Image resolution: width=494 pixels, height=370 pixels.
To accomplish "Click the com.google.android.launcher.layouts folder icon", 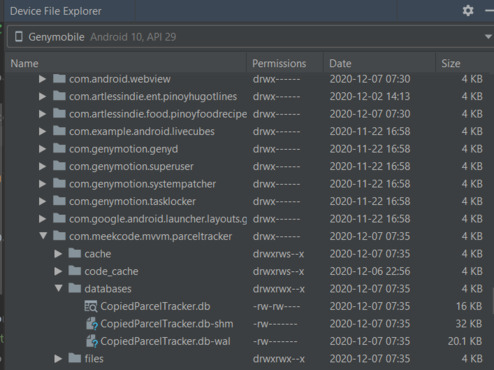I will (59, 218).
